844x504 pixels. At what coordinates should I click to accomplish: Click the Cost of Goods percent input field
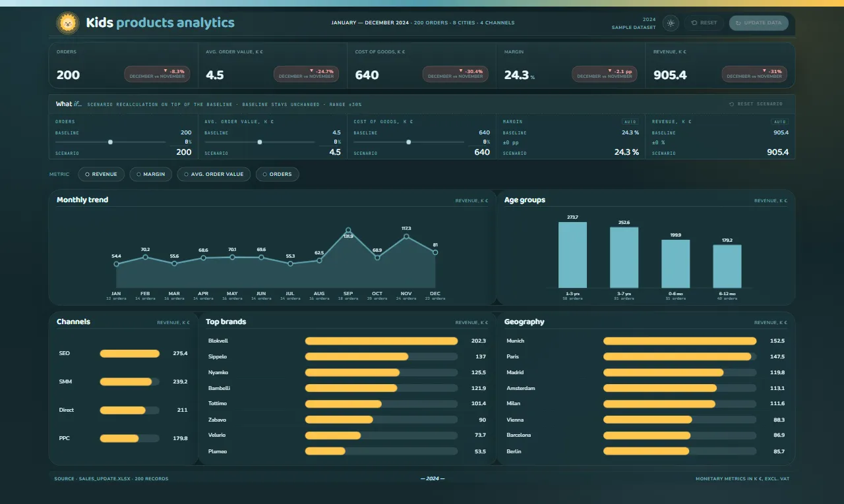tap(481, 142)
